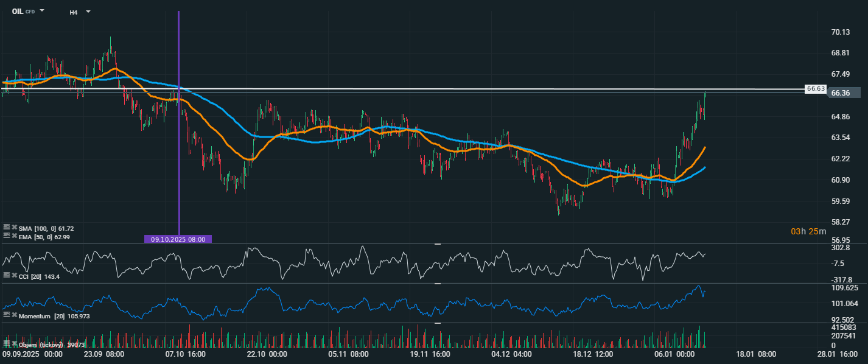
Task: Remove the SMA 100 indicator
Action: click(14, 228)
